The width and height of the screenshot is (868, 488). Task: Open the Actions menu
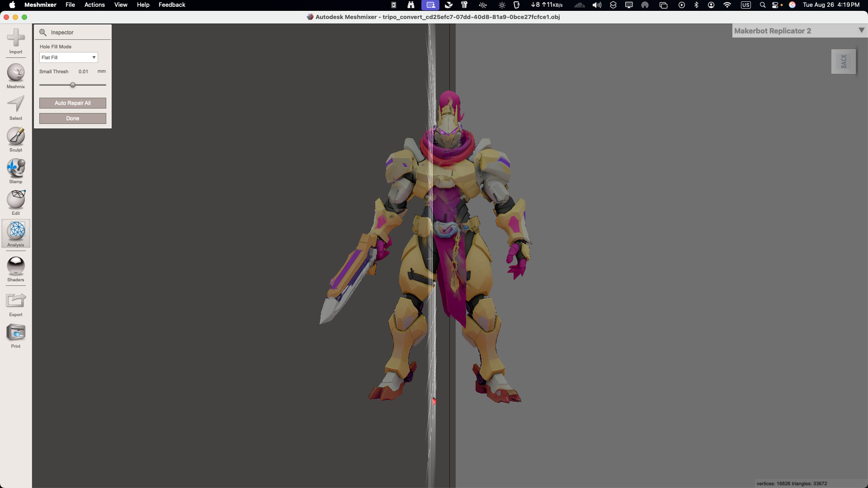[94, 5]
